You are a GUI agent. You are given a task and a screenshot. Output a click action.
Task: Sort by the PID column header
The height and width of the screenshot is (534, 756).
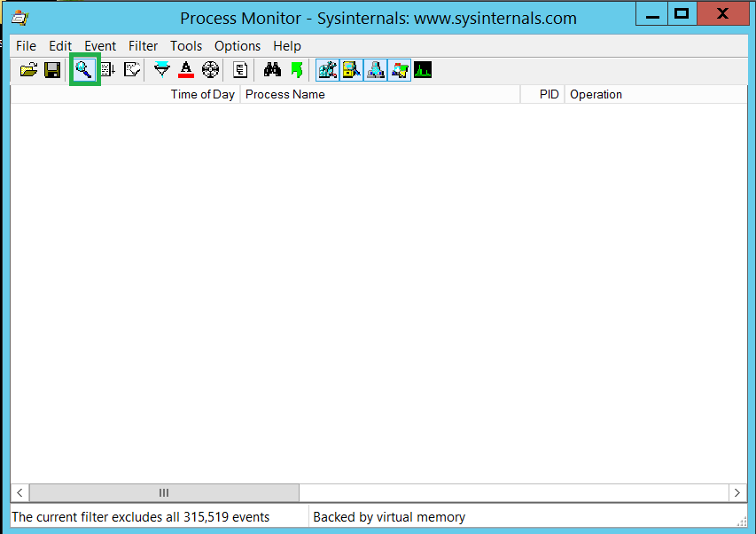pos(542,95)
